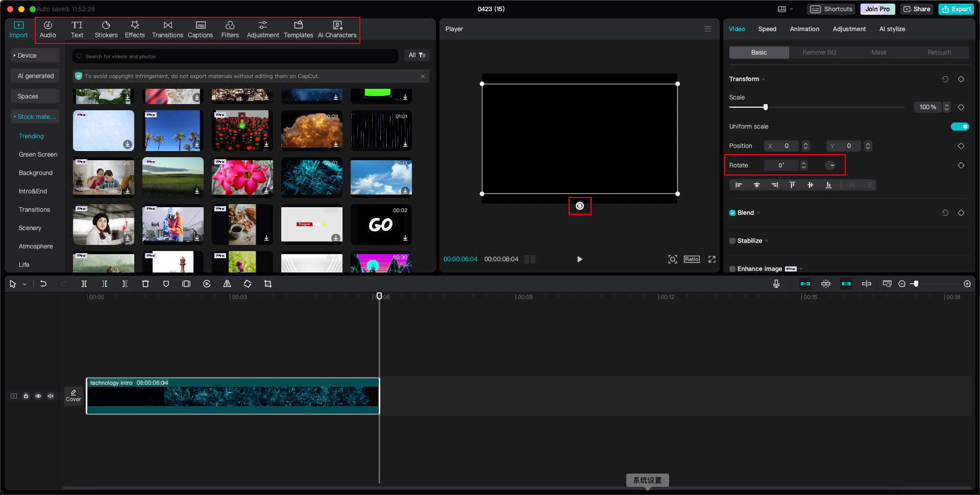This screenshot has height=495, width=980.
Task: Select the Split tool in the timeline toolbar
Action: [84, 284]
